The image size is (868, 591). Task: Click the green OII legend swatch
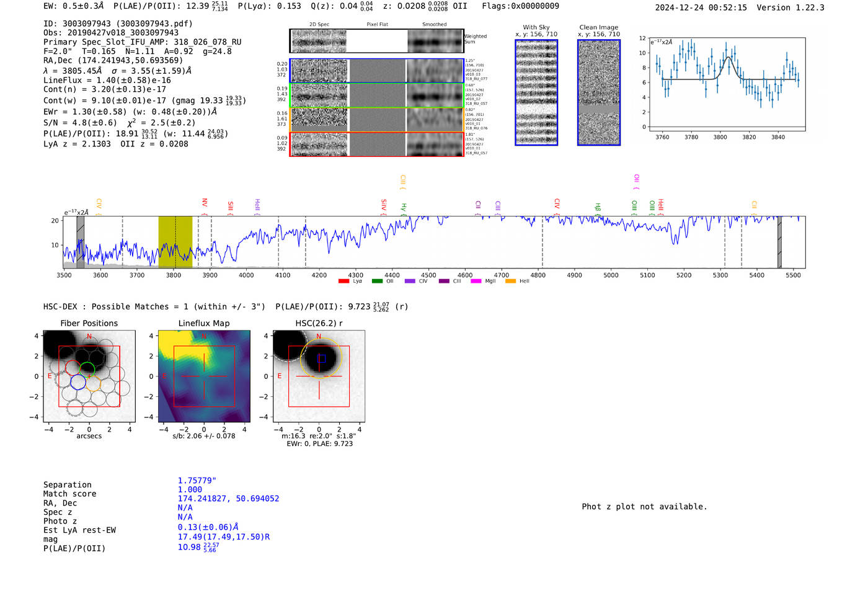(x=377, y=282)
